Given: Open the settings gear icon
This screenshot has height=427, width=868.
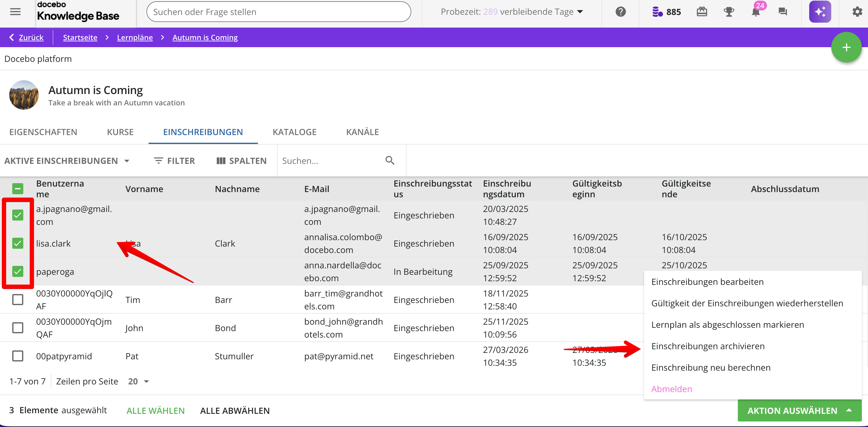Looking at the screenshot, I should coord(857,12).
